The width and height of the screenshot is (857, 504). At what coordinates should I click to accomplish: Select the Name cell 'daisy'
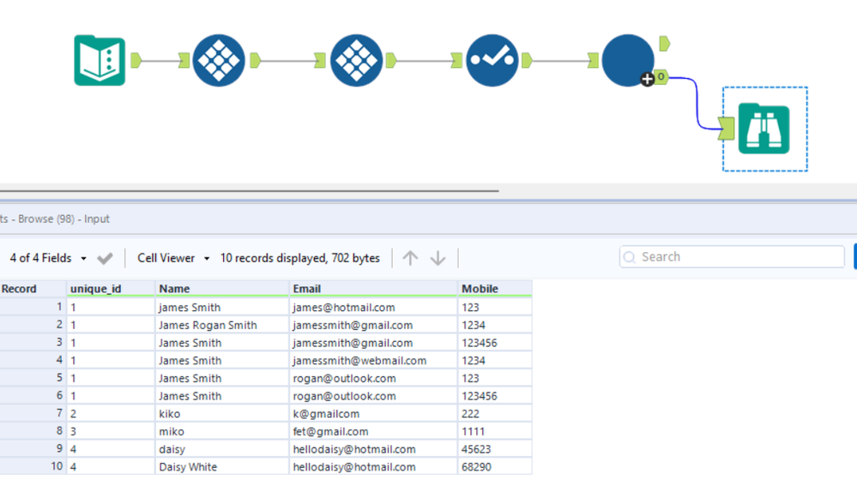pyautogui.click(x=222, y=449)
